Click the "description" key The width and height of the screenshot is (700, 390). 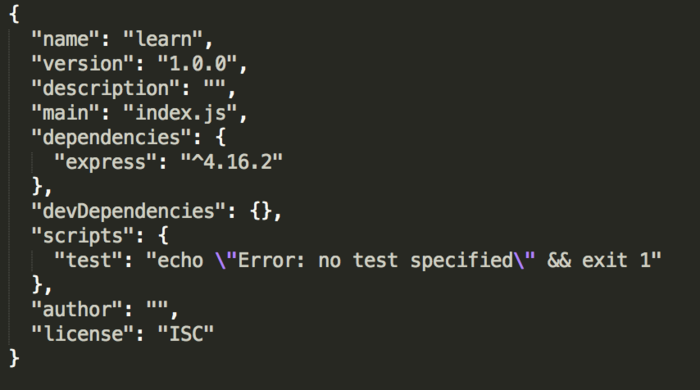pos(106,88)
